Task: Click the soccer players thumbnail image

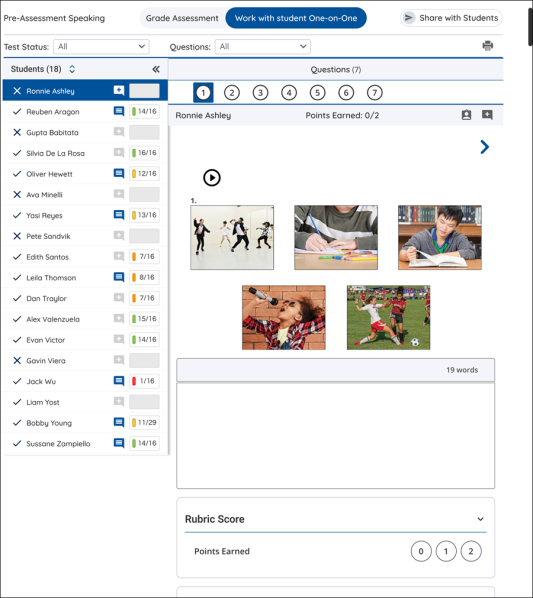Action: pyautogui.click(x=389, y=317)
